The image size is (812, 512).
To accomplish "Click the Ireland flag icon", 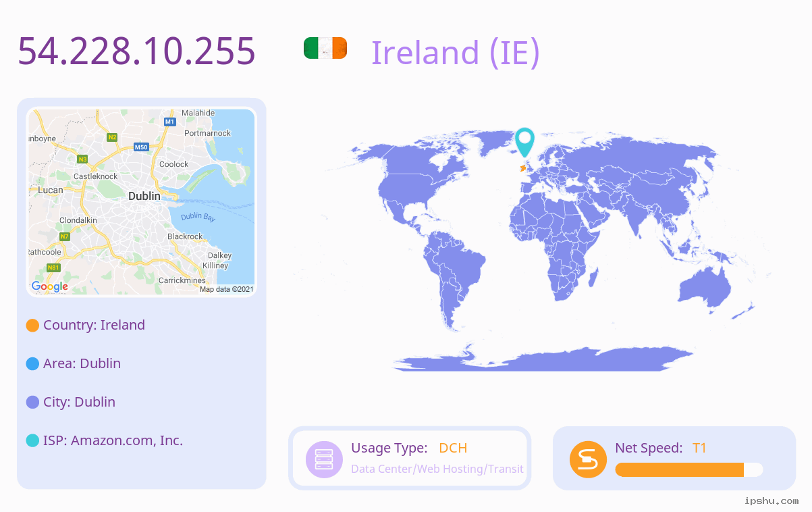I will [325, 48].
